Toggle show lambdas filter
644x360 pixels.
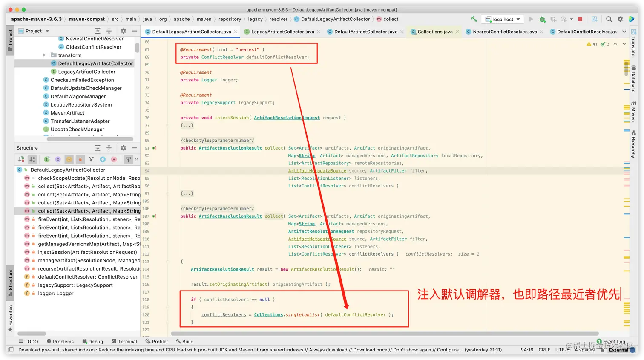point(114,159)
